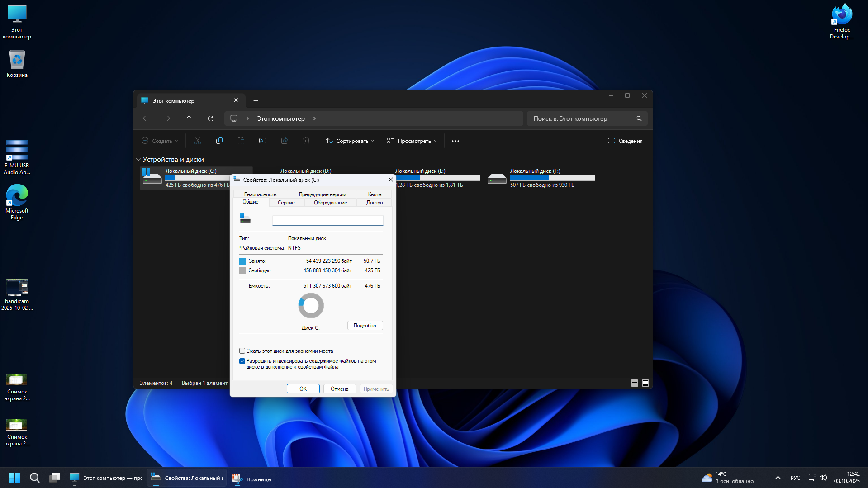
Task: Enable compress this disk checkbox
Action: pos(242,351)
